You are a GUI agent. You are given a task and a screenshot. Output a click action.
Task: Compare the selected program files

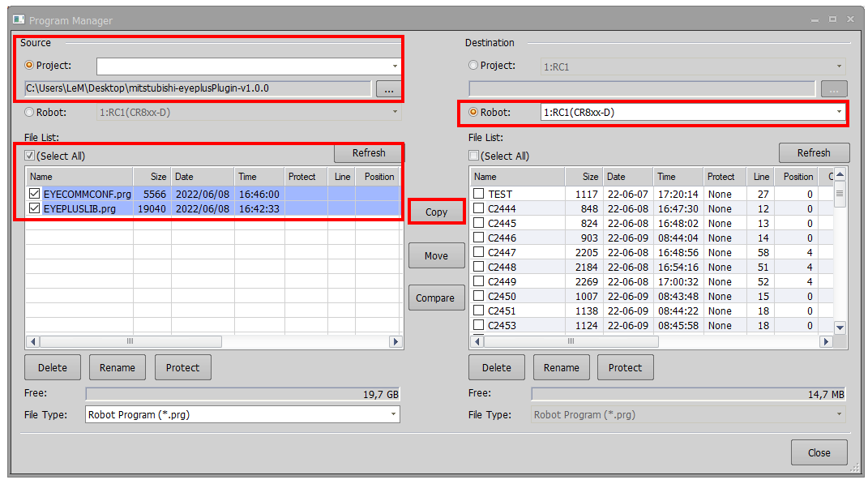(x=436, y=298)
